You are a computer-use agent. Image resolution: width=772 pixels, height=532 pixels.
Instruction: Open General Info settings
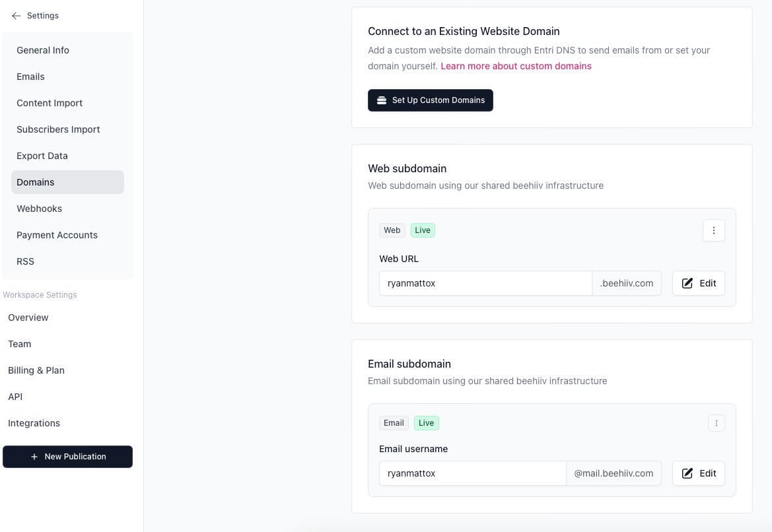click(43, 50)
